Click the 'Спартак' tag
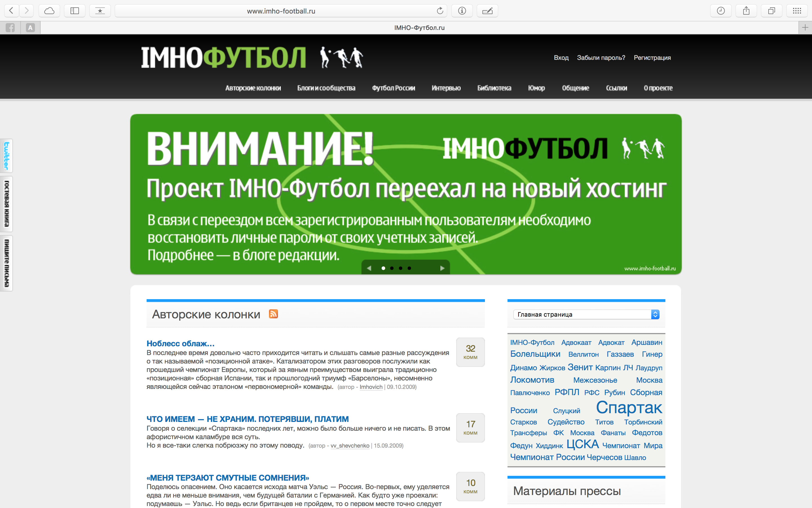This screenshot has height=508, width=812. click(629, 407)
